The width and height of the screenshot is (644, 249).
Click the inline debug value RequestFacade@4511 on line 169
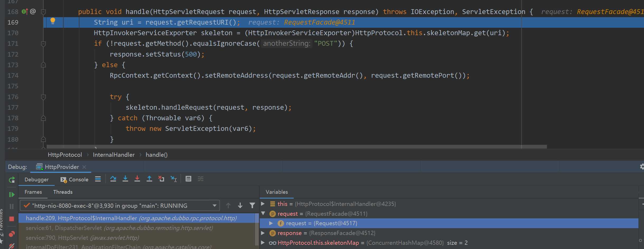(x=320, y=22)
